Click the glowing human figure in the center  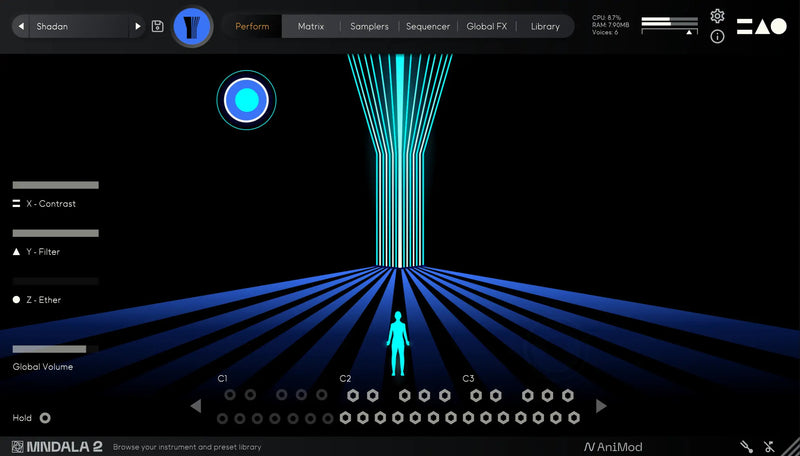point(398,343)
